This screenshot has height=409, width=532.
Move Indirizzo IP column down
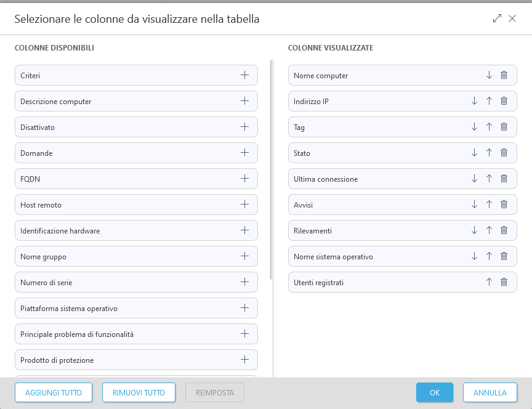pyautogui.click(x=474, y=101)
